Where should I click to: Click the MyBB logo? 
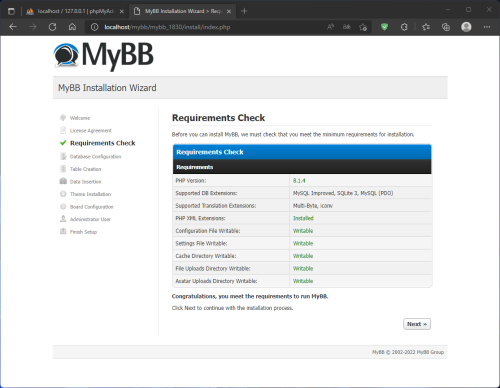(x=104, y=56)
